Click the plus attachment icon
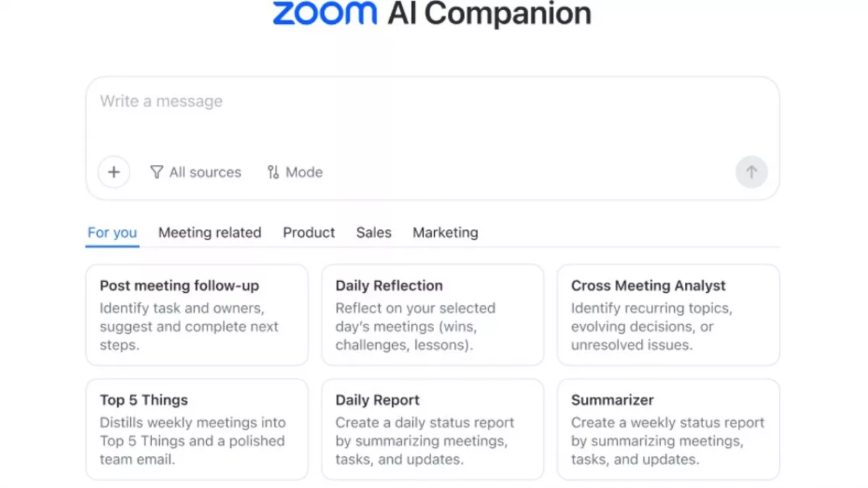This screenshot has width=868, height=488. (x=114, y=172)
